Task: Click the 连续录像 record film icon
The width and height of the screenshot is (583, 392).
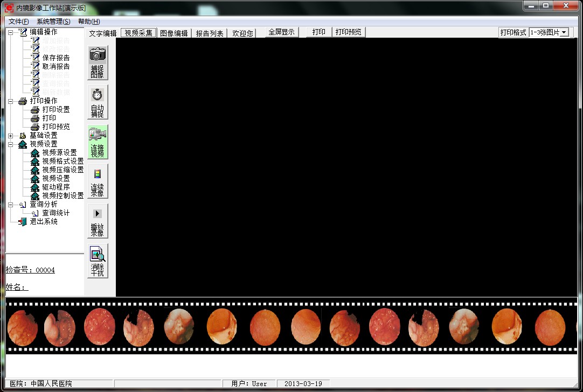Action: 98,174
